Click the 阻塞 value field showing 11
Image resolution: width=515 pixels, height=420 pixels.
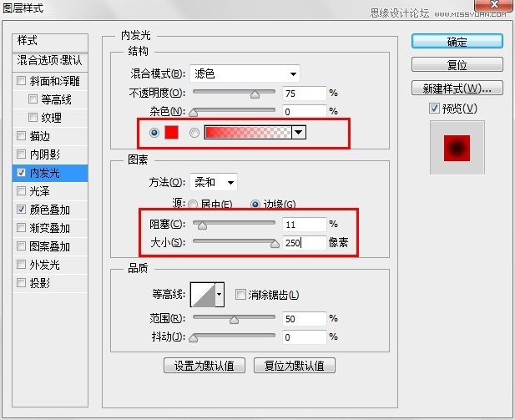(x=304, y=225)
